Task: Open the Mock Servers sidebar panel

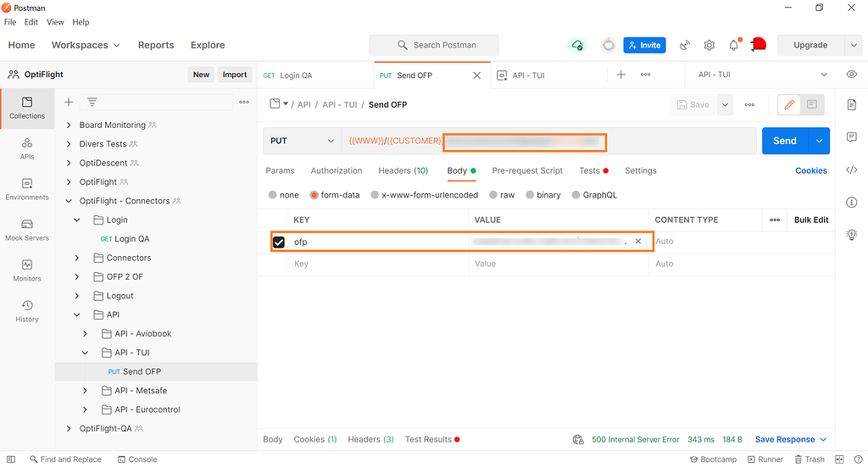Action: point(27,230)
